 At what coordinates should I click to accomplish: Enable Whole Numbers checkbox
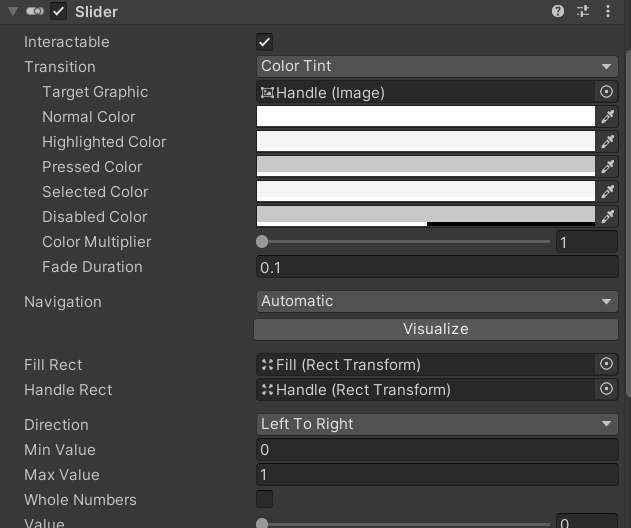tap(264, 499)
